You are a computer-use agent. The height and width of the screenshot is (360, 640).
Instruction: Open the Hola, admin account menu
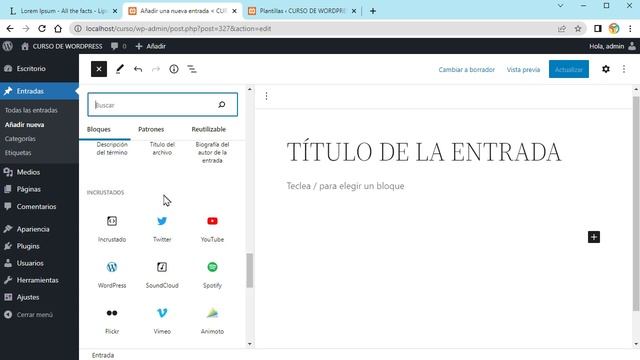[612, 46]
